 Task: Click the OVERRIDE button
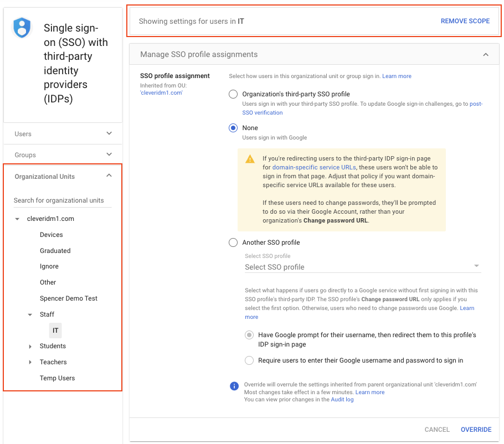pyautogui.click(x=476, y=429)
